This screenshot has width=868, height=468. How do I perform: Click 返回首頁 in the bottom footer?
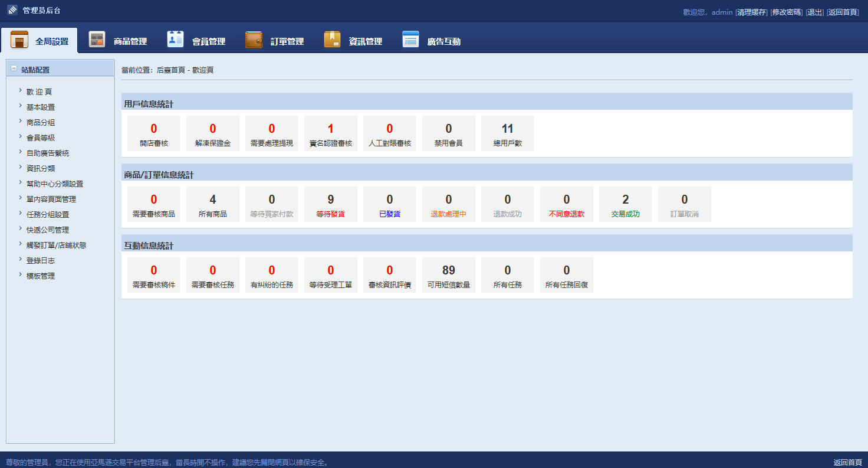pyautogui.click(x=847, y=462)
